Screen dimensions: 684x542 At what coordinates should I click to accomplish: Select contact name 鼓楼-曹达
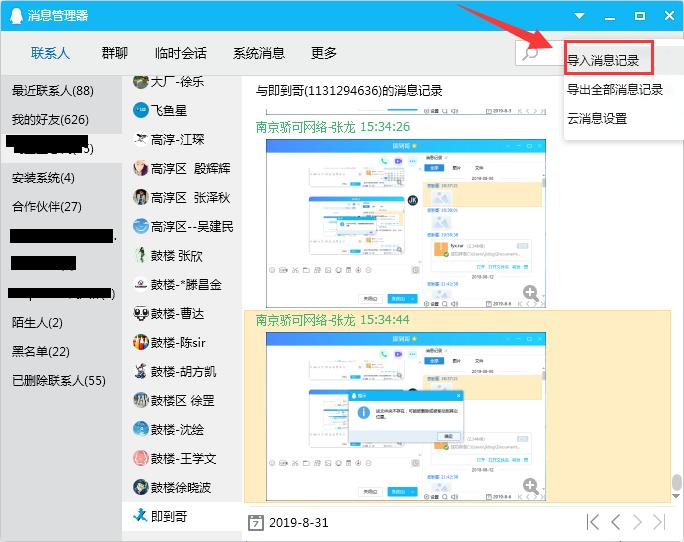pyautogui.click(x=177, y=313)
